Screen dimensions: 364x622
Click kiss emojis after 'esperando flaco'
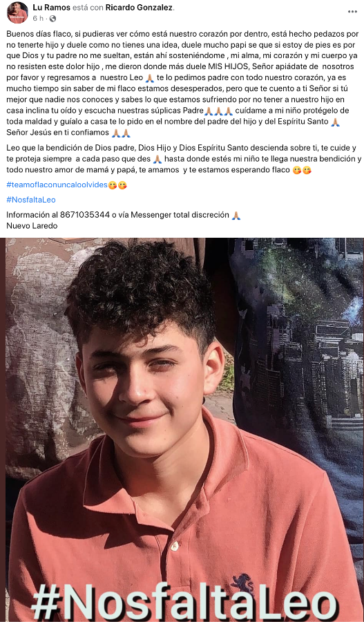pos(301,171)
